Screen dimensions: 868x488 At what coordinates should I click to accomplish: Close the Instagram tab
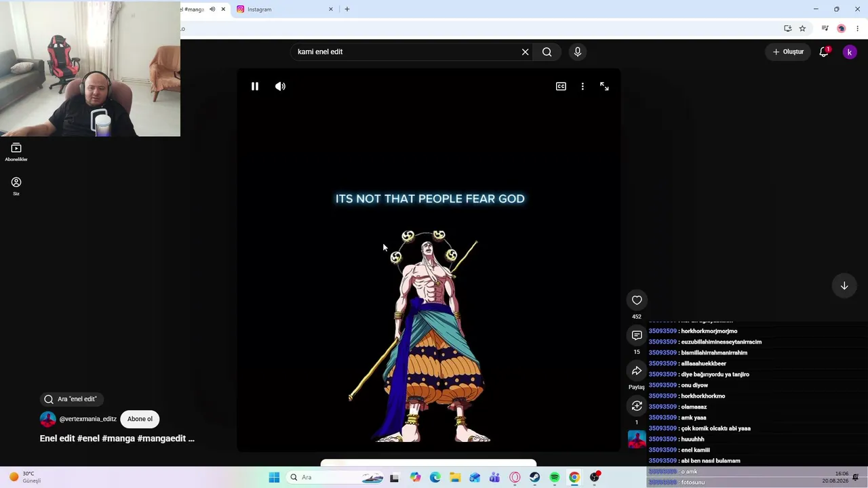click(331, 9)
